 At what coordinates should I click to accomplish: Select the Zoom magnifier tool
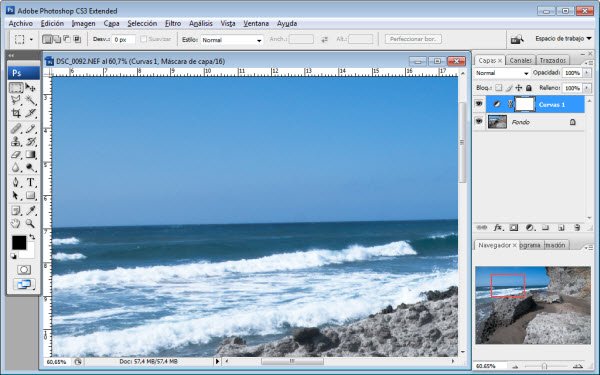click(x=30, y=224)
